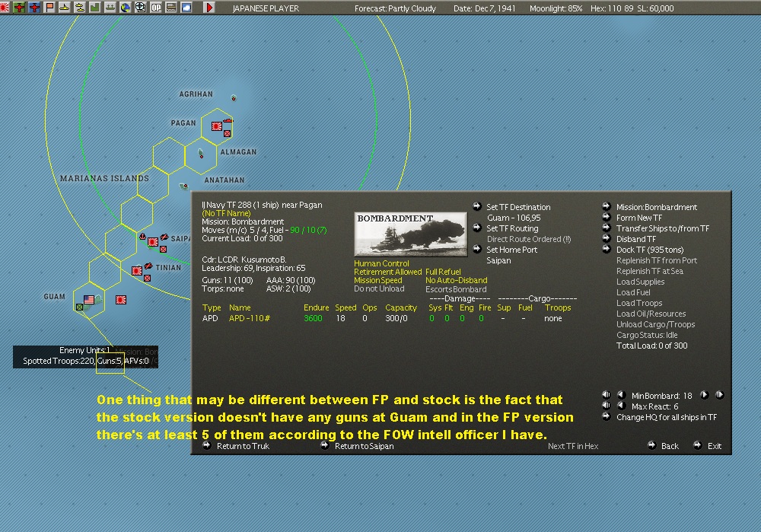Open the weather cloud toolbar icon
This screenshot has width=761, height=532.
(186, 8)
